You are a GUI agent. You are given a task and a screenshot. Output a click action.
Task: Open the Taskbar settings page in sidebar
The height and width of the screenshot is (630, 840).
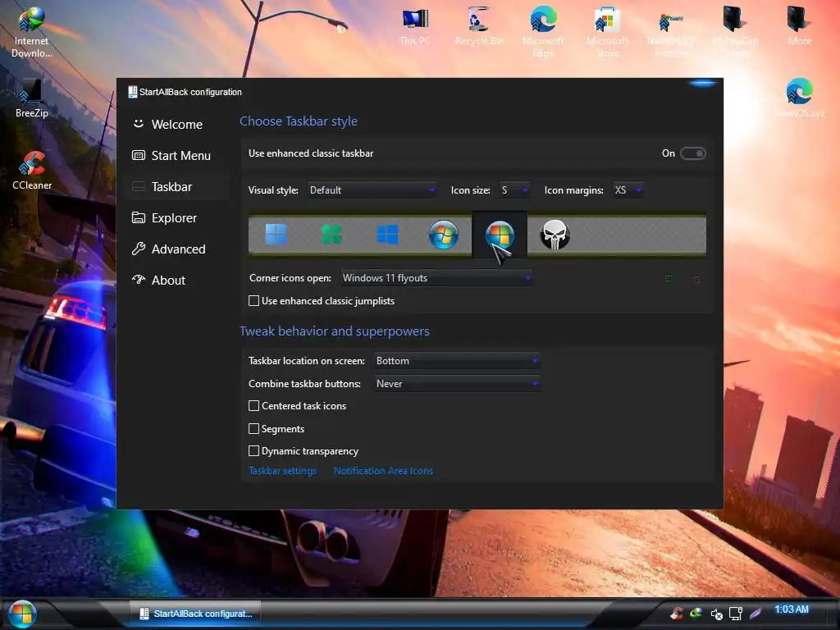177,186
